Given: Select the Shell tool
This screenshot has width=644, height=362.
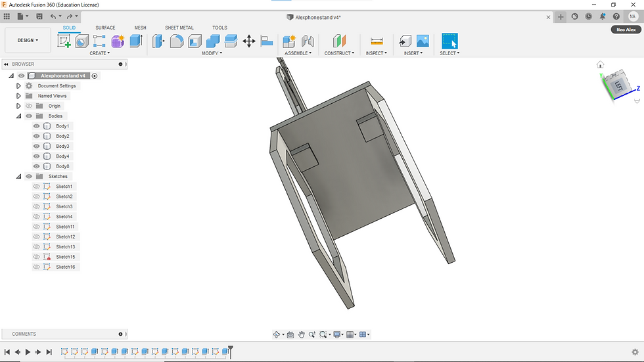Looking at the screenshot, I should click(195, 41).
